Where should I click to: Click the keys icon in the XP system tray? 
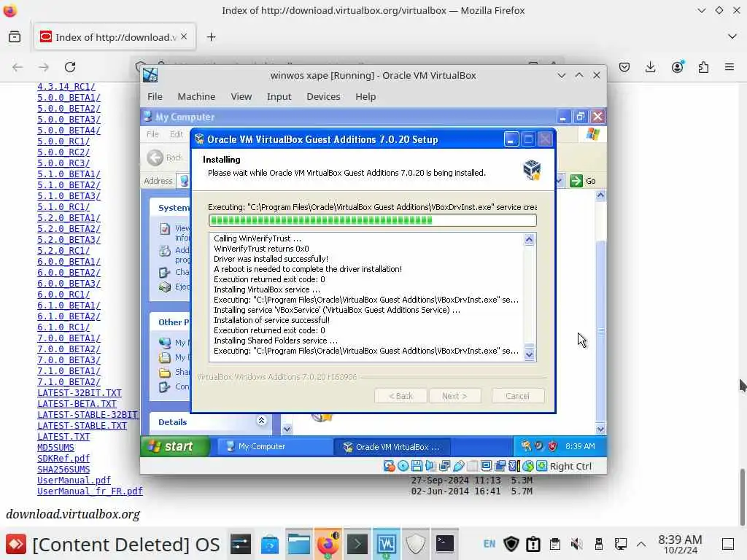[526, 446]
